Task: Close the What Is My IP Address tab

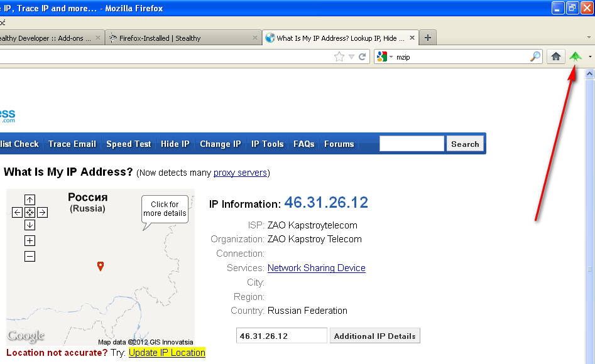Action: click(412, 38)
